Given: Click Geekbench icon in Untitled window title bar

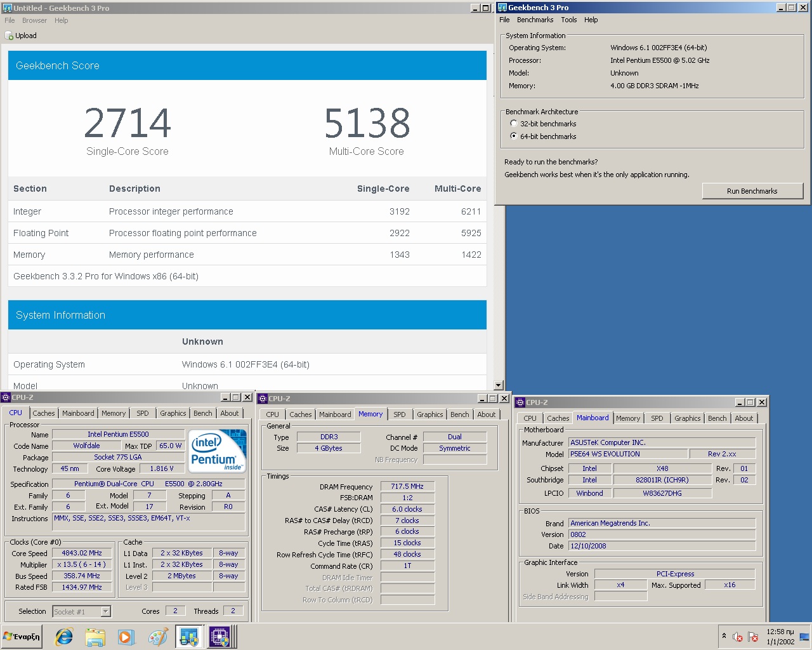Looking at the screenshot, I should (8, 8).
